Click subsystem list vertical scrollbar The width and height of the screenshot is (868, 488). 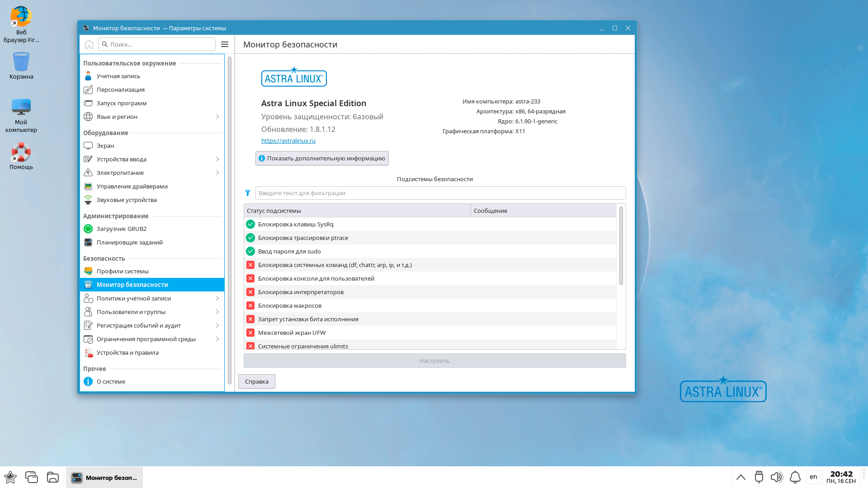(x=621, y=246)
